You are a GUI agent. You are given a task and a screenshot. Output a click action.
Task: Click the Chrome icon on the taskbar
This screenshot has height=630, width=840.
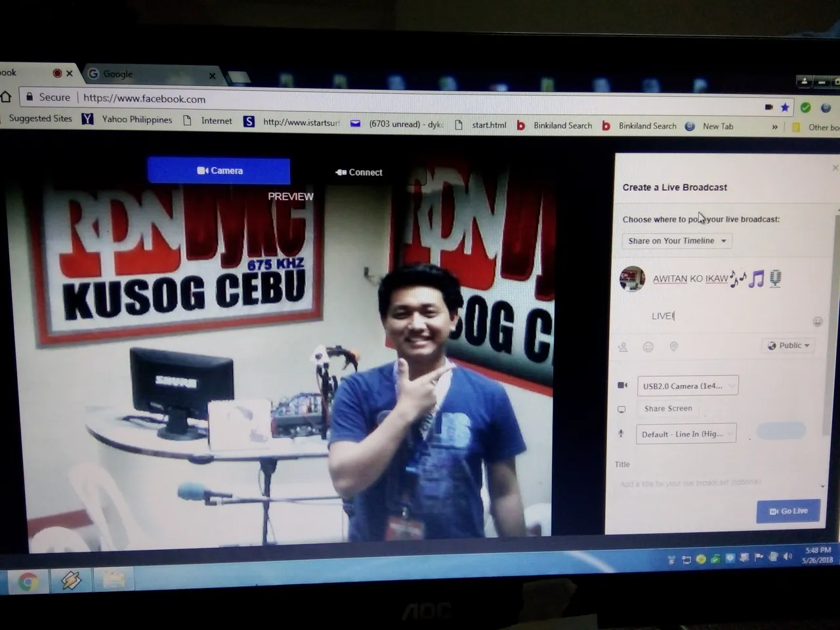coord(28,582)
